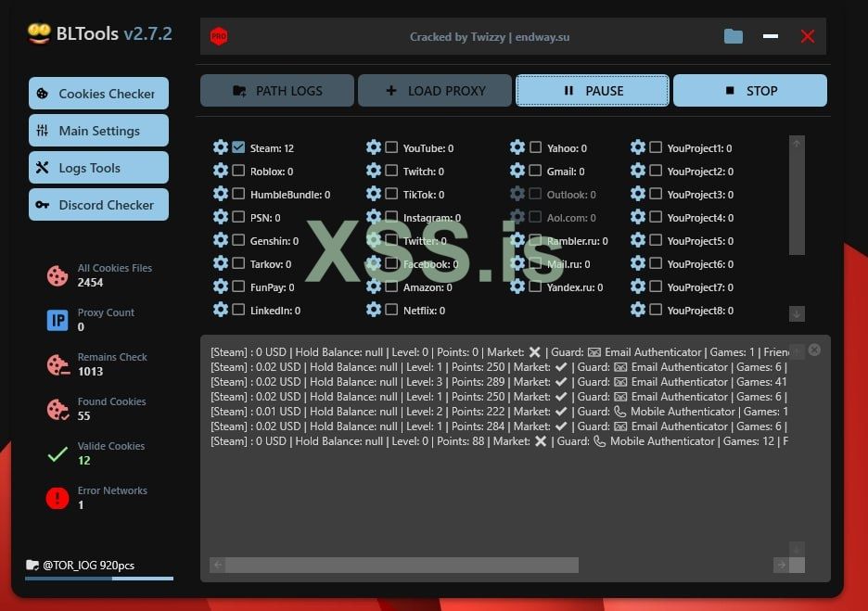The image size is (868, 611).
Task: Check the LinkedIn checkbox
Action: pos(238,310)
